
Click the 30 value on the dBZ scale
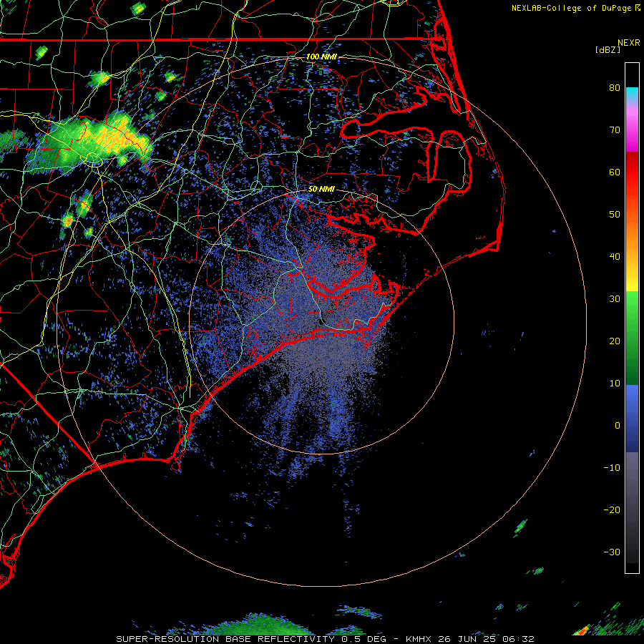(615, 299)
